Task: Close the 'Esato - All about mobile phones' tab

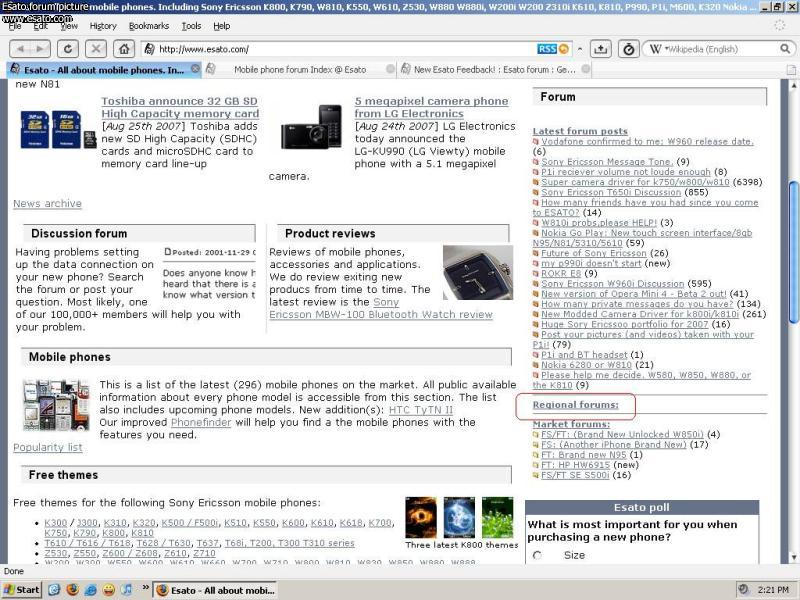Action: (x=195, y=68)
